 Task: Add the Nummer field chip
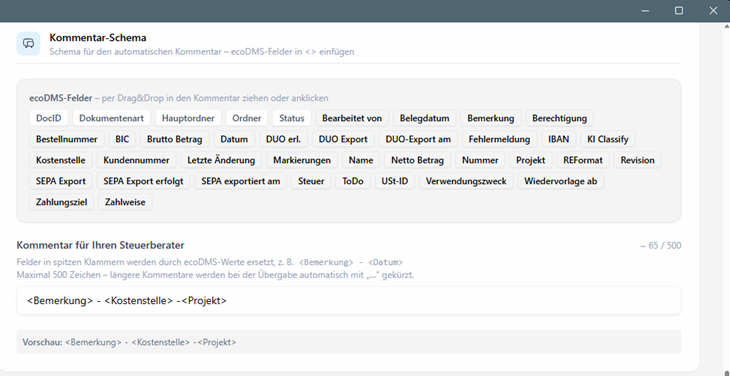pos(480,160)
